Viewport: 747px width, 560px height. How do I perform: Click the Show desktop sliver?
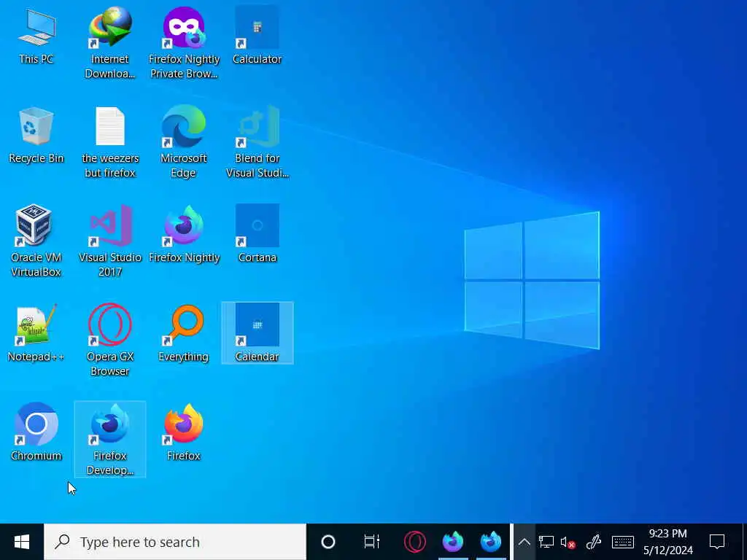point(744,542)
